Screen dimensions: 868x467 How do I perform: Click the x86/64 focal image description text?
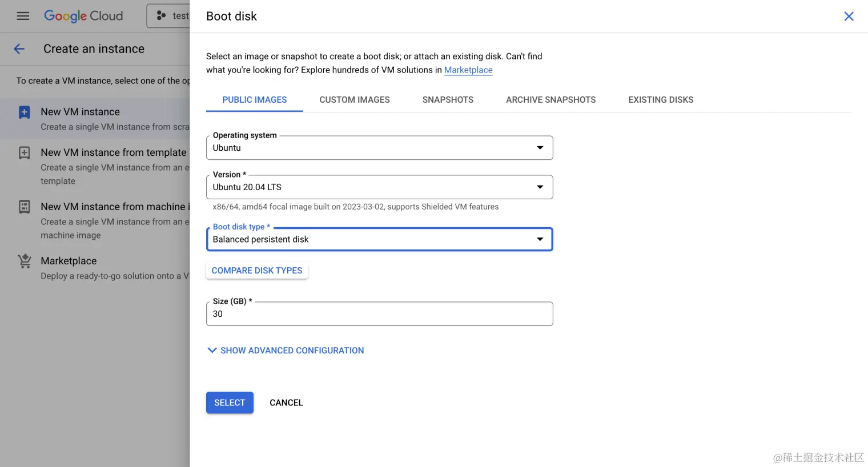coord(355,207)
